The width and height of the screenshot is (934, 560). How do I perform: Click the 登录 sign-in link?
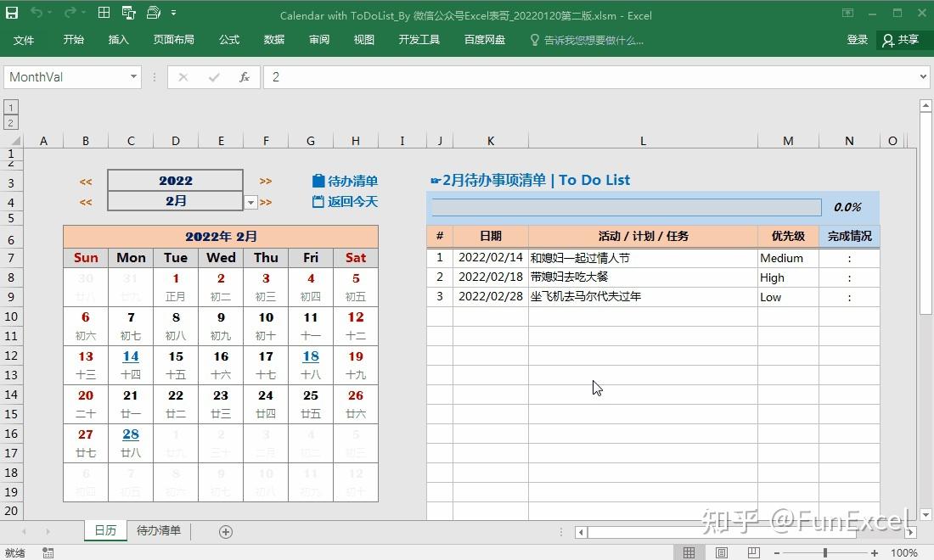pos(856,39)
